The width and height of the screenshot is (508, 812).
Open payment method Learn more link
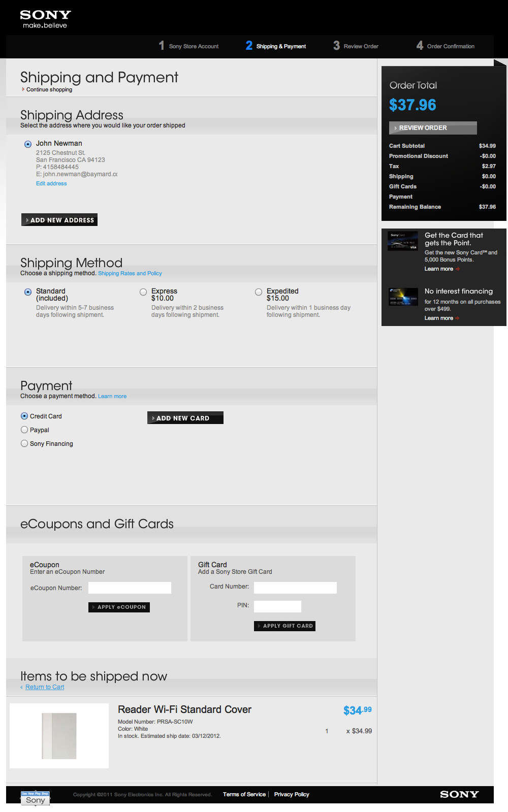112,396
